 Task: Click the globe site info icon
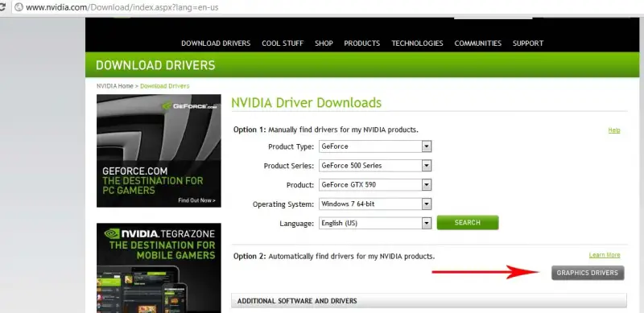coord(18,7)
